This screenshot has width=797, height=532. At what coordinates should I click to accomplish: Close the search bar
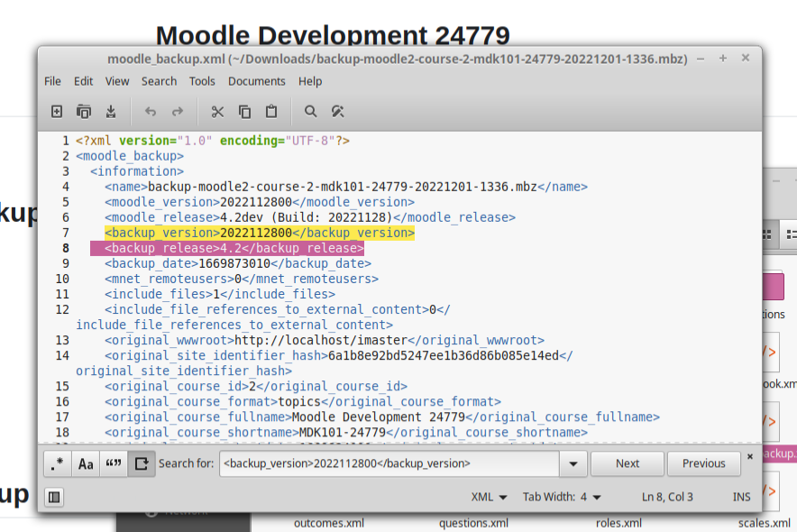click(x=750, y=457)
